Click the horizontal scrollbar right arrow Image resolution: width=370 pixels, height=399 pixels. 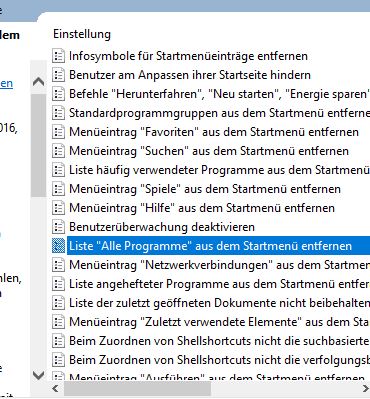pyautogui.click(x=365, y=388)
